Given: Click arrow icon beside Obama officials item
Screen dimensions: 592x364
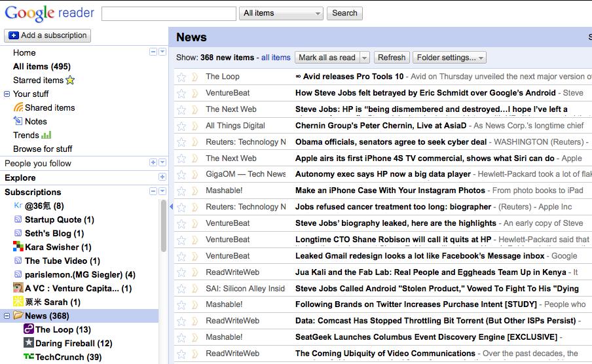Looking at the screenshot, I should [194, 142].
